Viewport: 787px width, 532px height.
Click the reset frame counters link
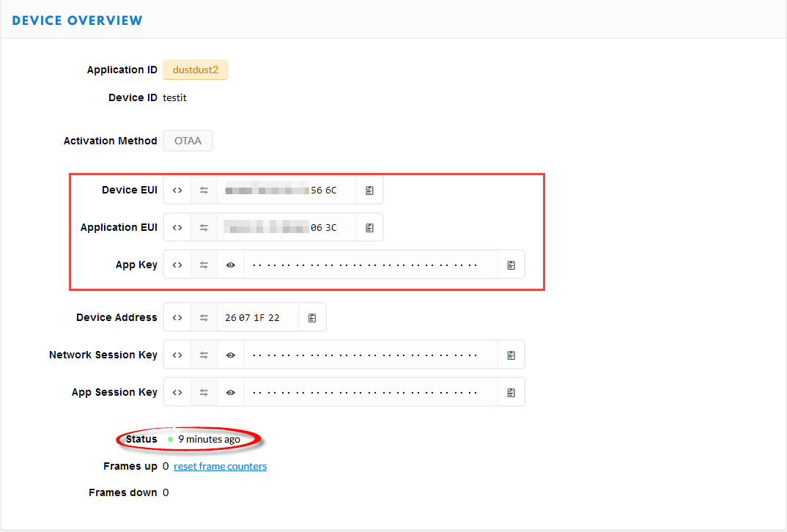pos(220,466)
